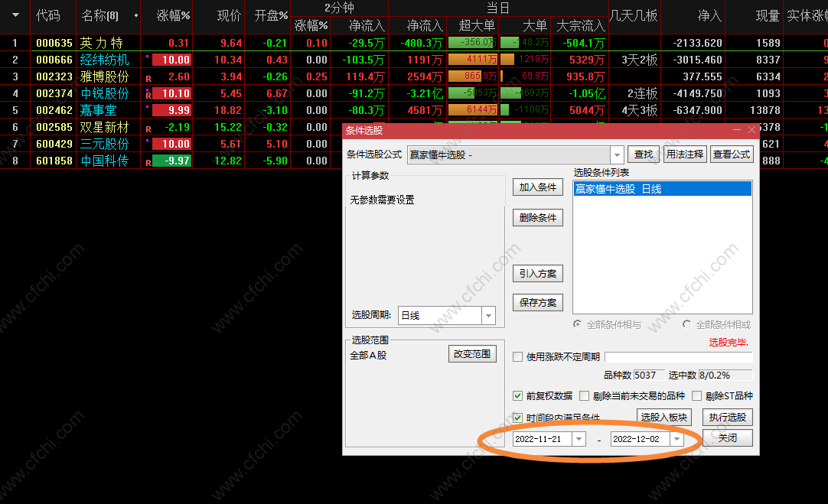Select stock 中锐股份 in the list
Viewport: 828px width, 504px height.
coord(104,93)
